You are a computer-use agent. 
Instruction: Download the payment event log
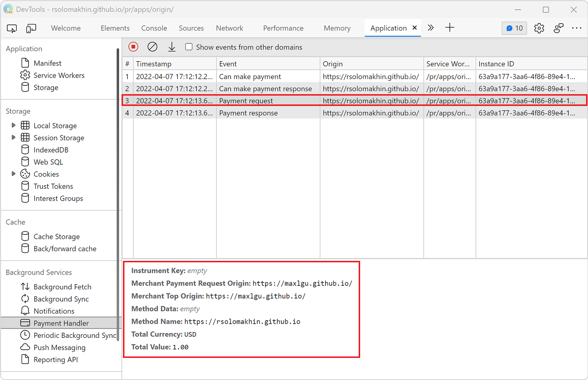point(171,47)
